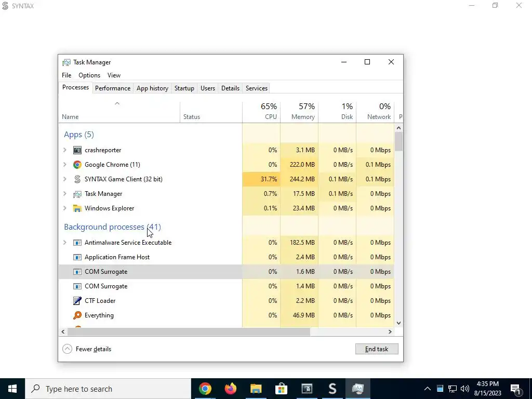
Task: Switch to the Performance tab
Action: click(113, 88)
